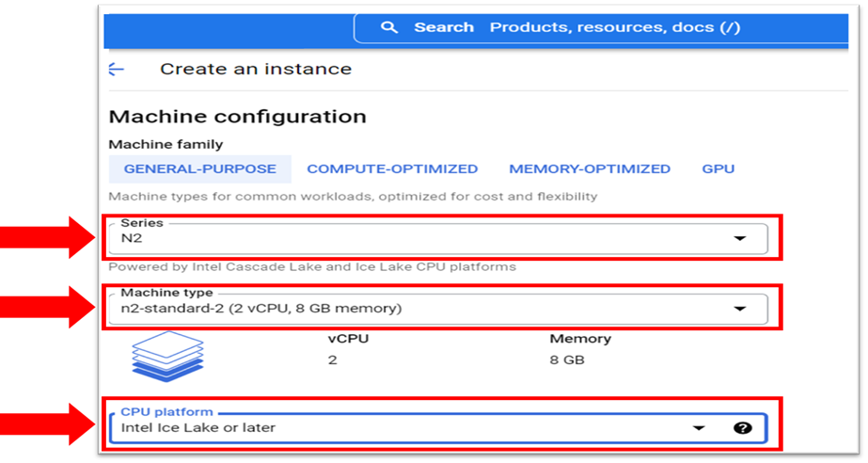Click the vCPU value 2

[332, 360]
